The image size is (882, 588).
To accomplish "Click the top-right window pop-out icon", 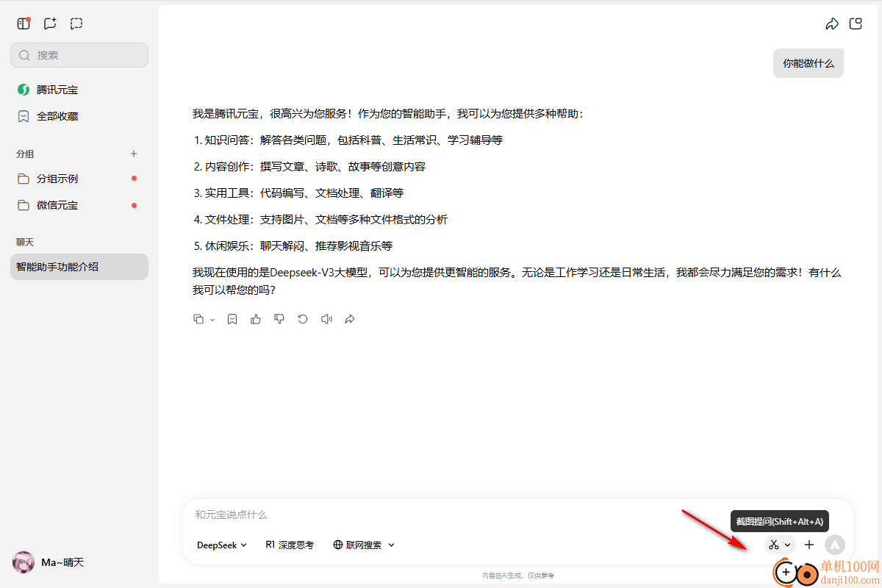I will 856,24.
